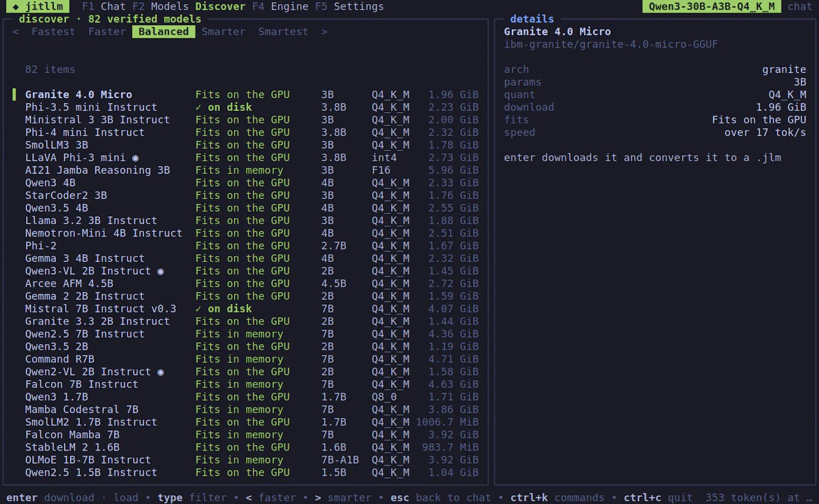Click the vision marker beside Qwen3-VL 2B Instruct
The height and width of the screenshot is (504, 819).
point(160,271)
